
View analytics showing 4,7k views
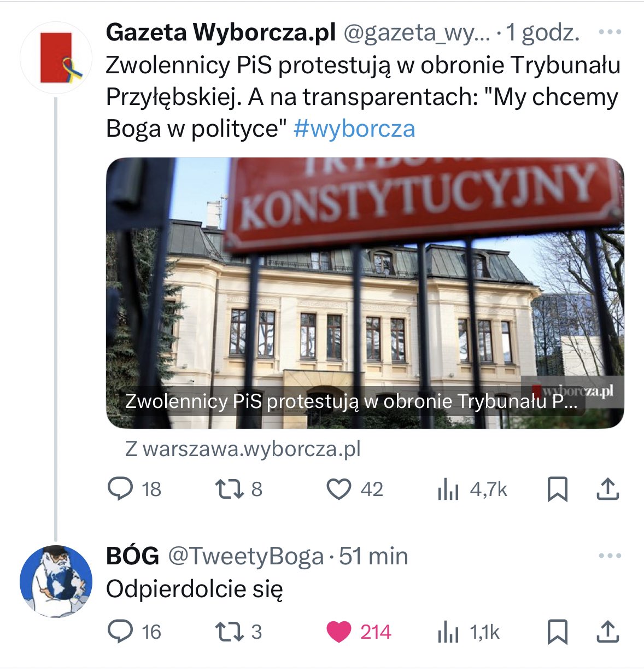coord(472,489)
